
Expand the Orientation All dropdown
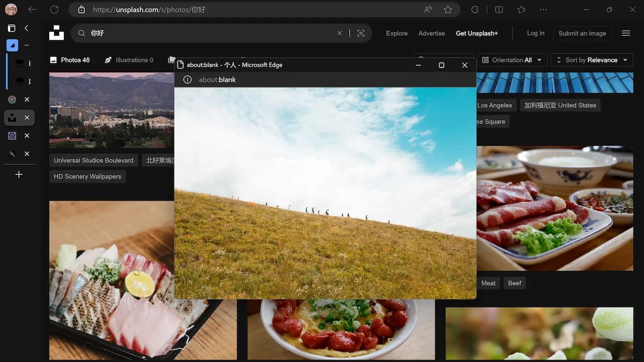tap(512, 60)
